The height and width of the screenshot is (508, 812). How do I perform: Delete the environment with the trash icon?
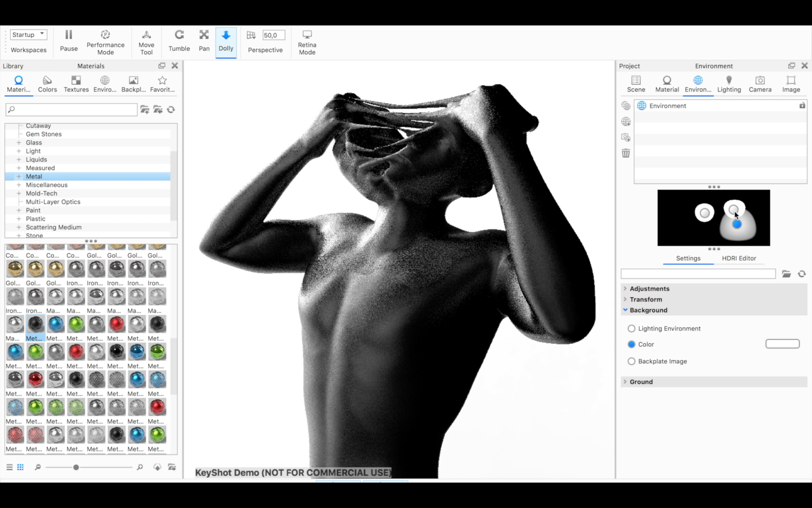[626, 153]
